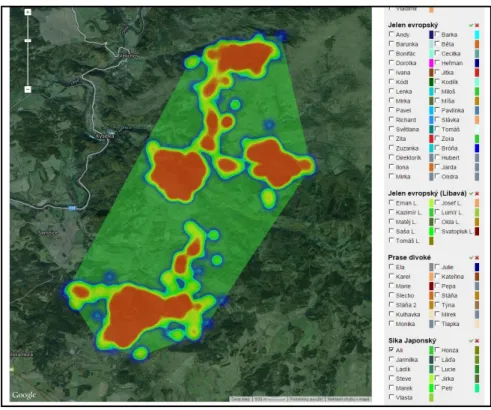Click the dark navy swatch next to Andy
491x410 pixels.
(431, 35)
